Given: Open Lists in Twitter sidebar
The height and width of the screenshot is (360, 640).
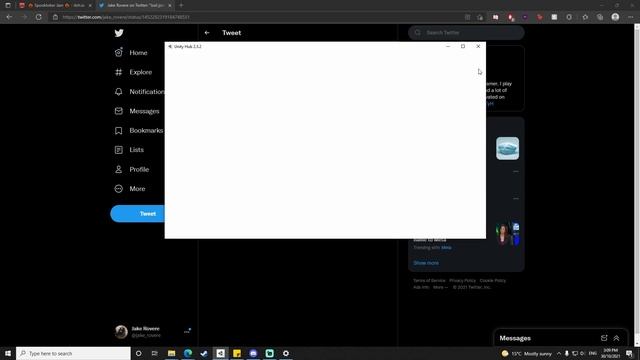Looking at the screenshot, I should pyautogui.click(x=136, y=150).
